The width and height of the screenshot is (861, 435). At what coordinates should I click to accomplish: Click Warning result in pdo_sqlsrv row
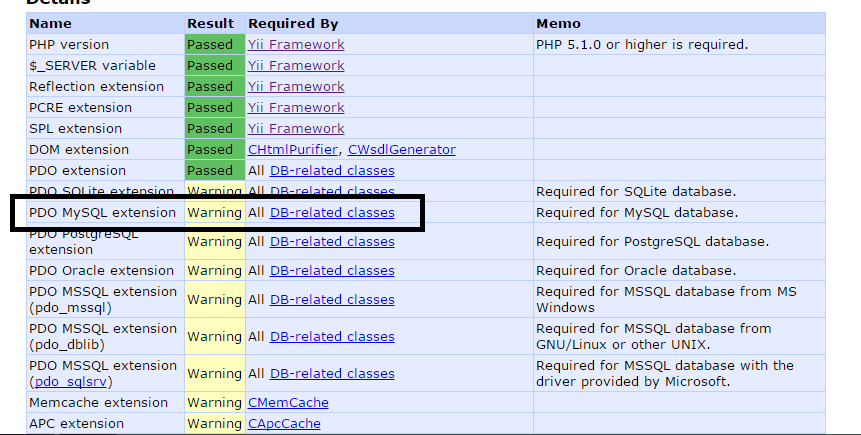[x=215, y=373]
